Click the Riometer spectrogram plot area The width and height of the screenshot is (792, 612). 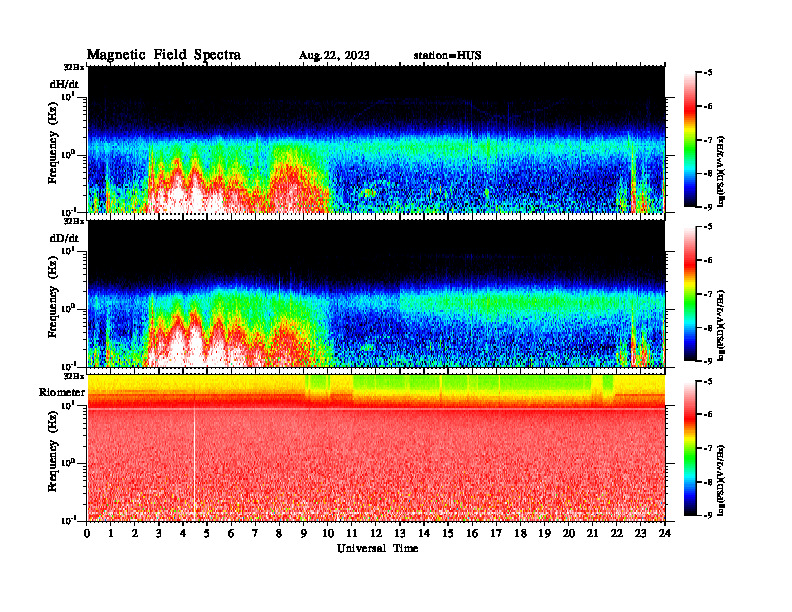tap(376, 448)
